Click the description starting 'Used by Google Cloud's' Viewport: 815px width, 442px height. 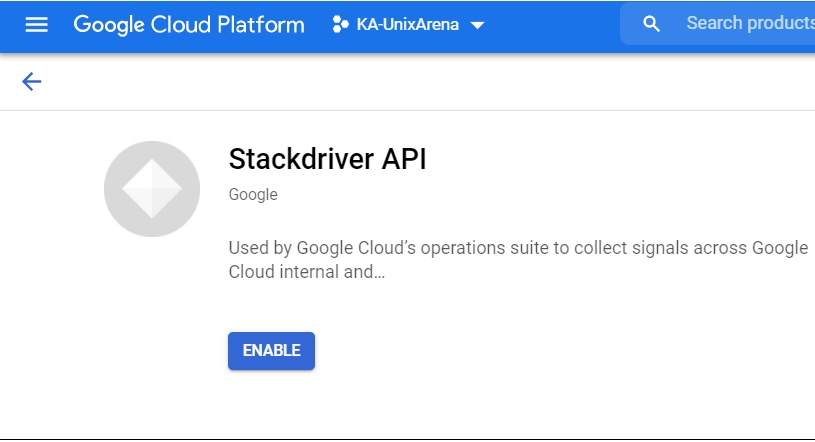pyautogui.click(x=518, y=259)
